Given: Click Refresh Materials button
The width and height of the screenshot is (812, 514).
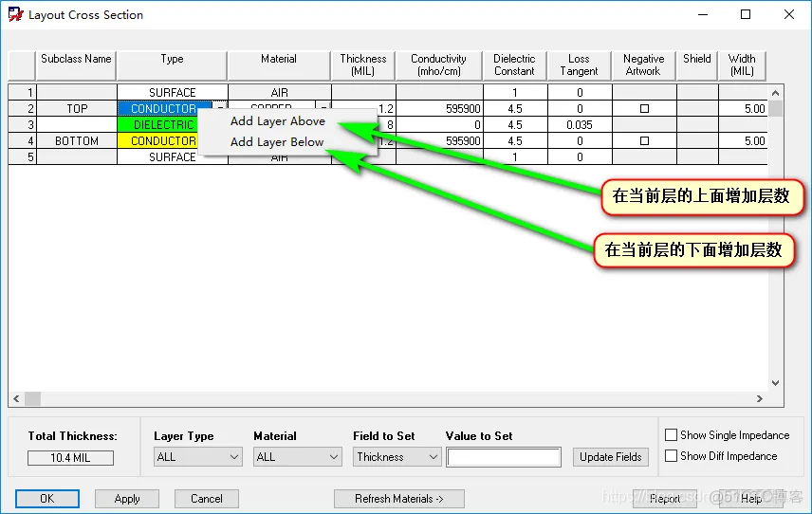Looking at the screenshot, I should (398, 499).
